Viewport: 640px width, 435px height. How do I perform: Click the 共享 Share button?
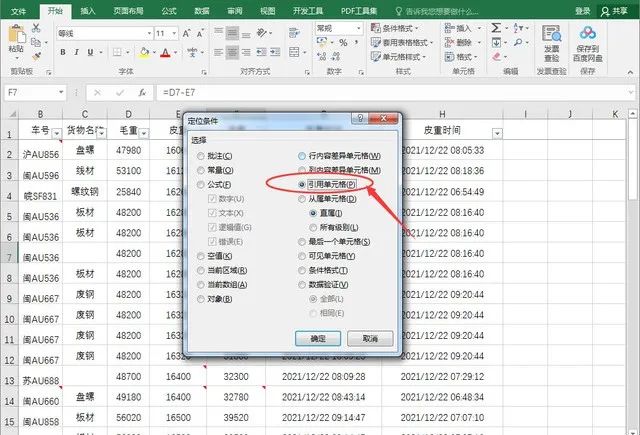pos(615,11)
